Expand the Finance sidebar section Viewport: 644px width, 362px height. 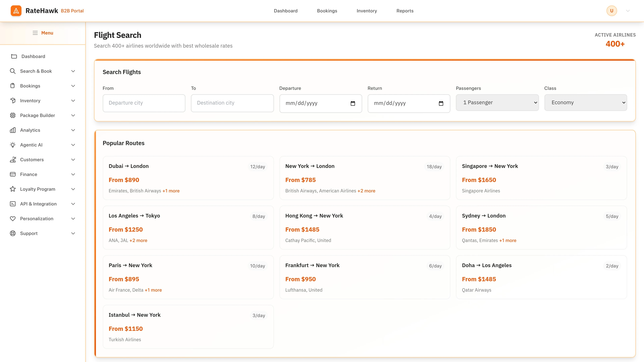click(x=73, y=174)
